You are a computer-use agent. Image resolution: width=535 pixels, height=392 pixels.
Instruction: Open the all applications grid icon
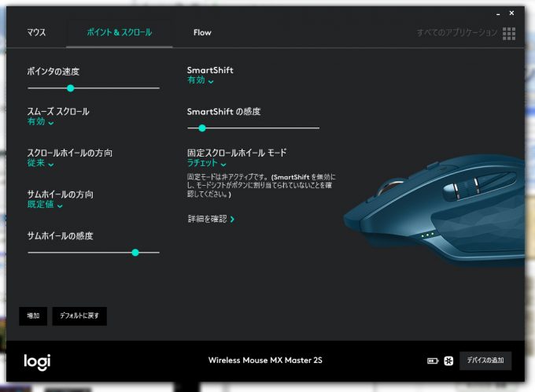coord(509,34)
